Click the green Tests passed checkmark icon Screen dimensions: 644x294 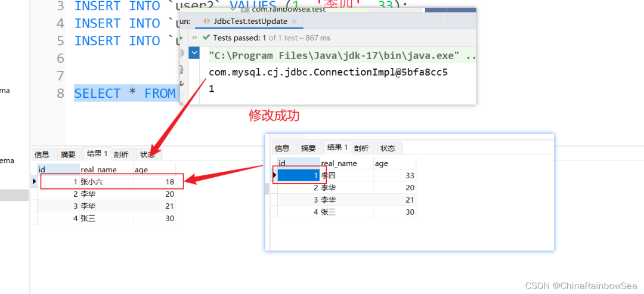pyautogui.click(x=206, y=38)
